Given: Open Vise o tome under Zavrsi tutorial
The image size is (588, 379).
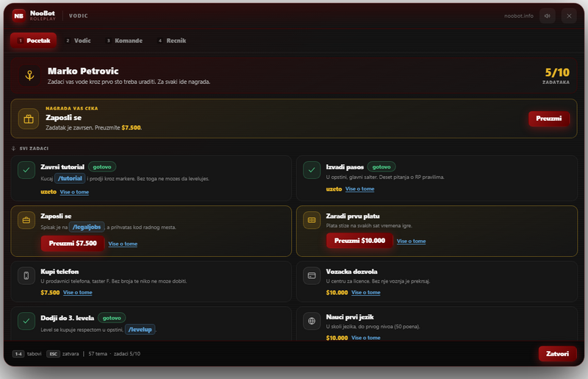Looking at the screenshot, I should click(74, 192).
